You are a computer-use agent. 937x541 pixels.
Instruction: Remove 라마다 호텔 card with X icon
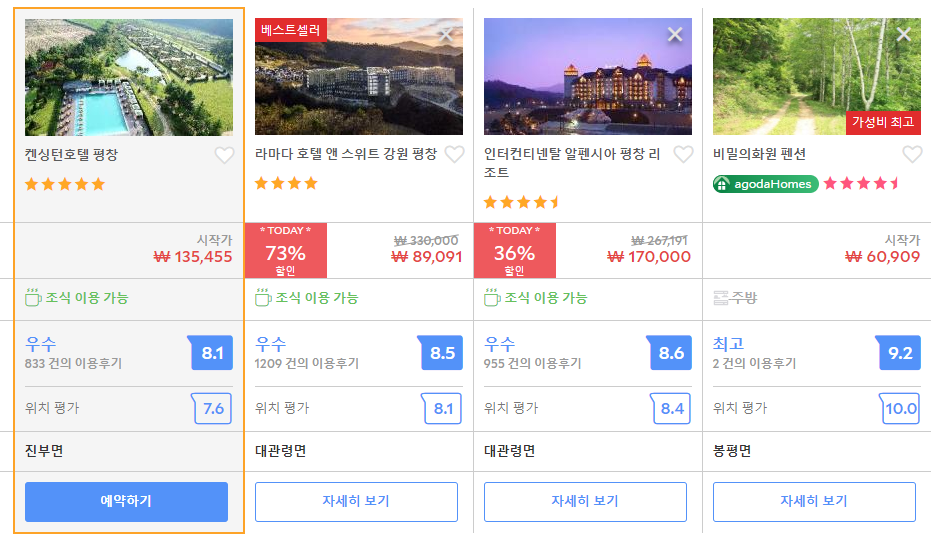click(x=446, y=35)
